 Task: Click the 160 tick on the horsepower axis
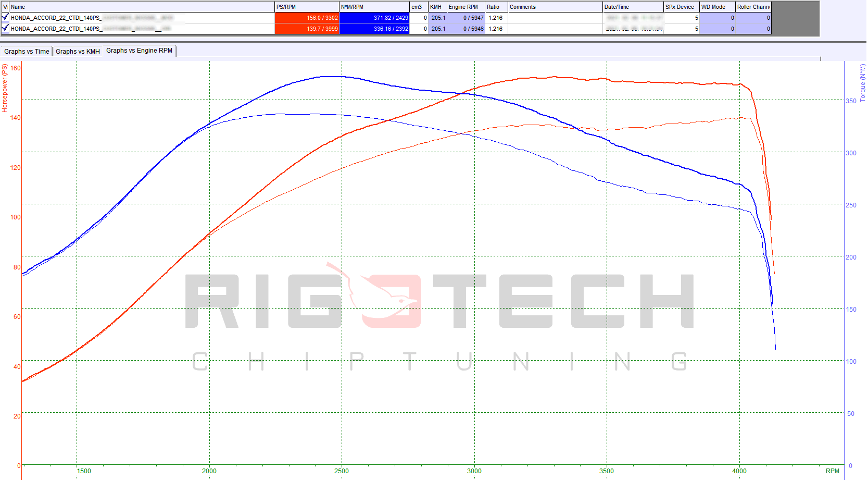[x=16, y=68]
